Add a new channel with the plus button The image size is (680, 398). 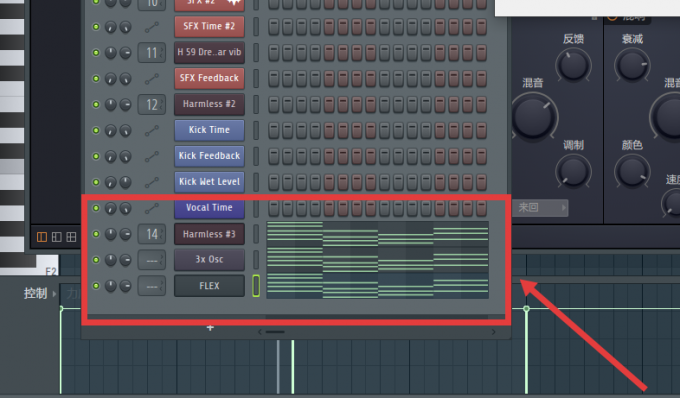(x=210, y=328)
